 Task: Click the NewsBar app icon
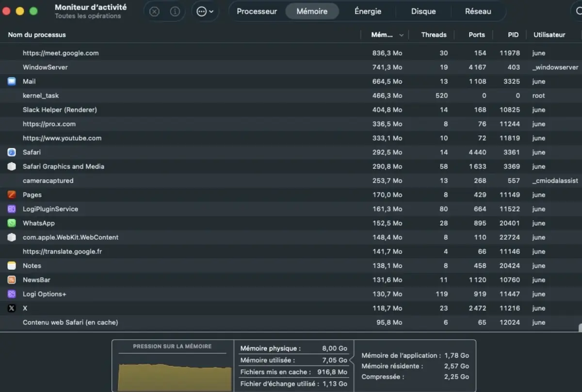pyautogui.click(x=12, y=280)
